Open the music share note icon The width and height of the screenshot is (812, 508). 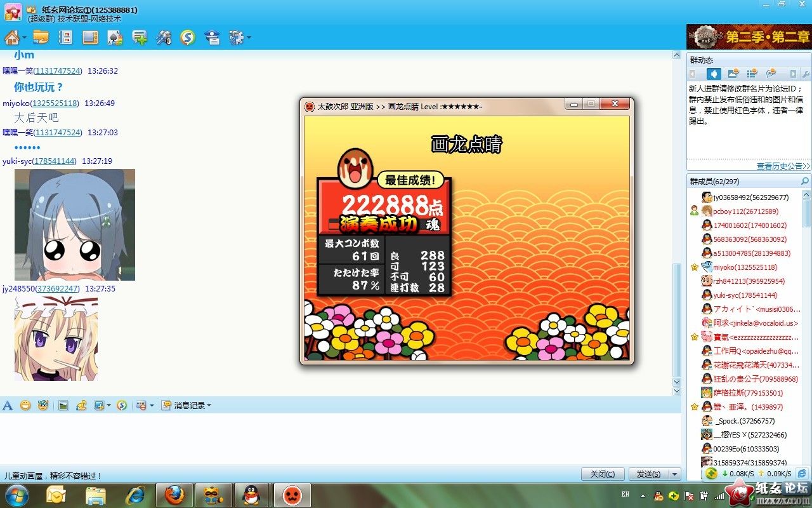81,405
